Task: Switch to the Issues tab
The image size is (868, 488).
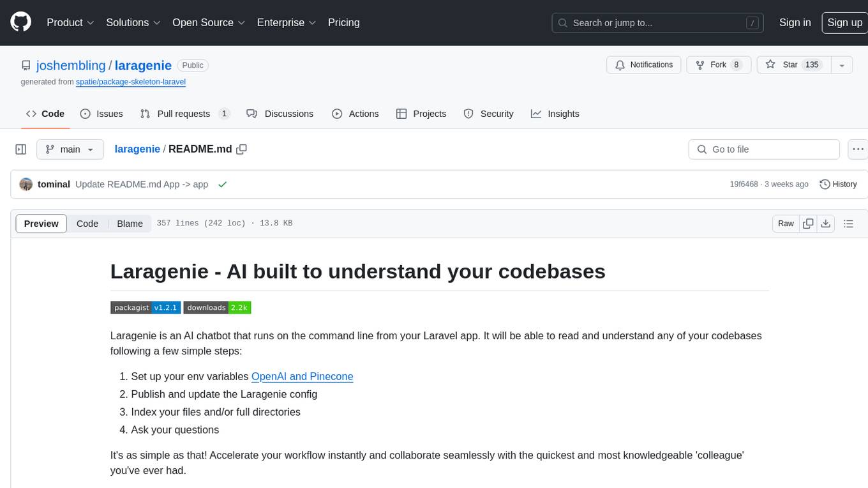Action: click(x=101, y=114)
